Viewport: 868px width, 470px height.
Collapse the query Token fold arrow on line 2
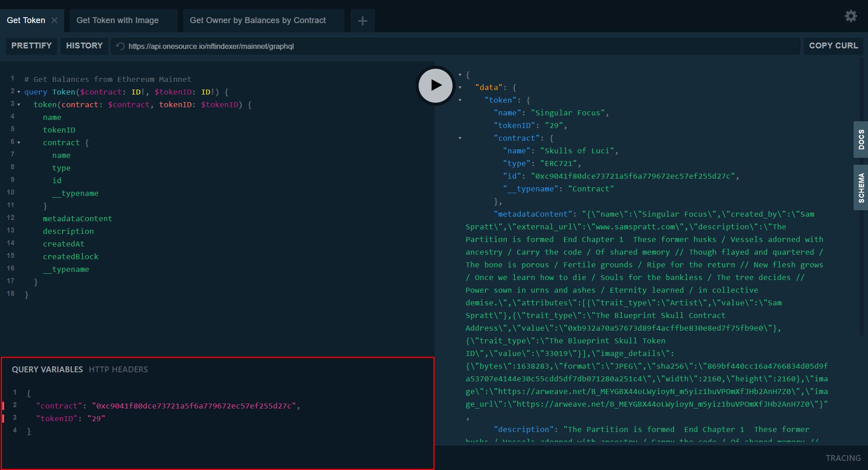19,92
